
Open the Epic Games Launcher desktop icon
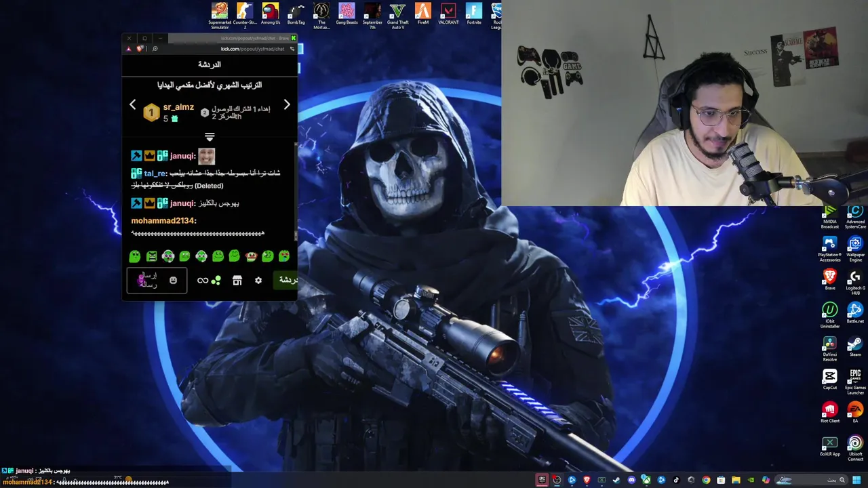click(855, 382)
